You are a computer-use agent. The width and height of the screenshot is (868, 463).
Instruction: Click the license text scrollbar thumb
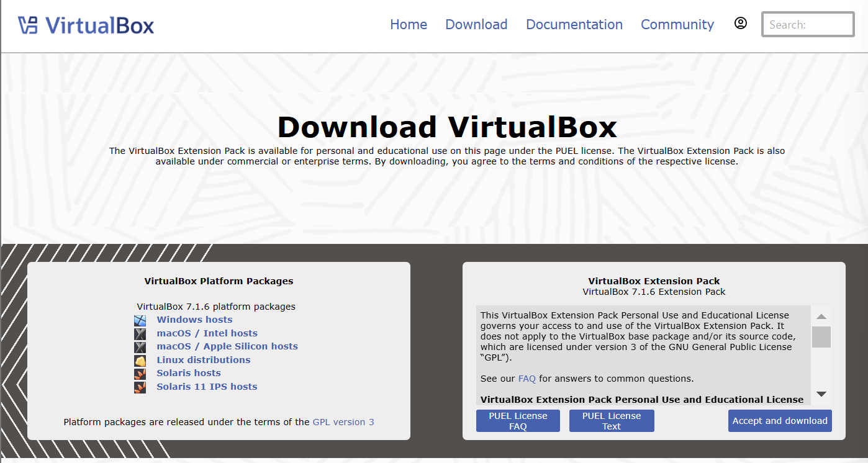coord(821,337)
